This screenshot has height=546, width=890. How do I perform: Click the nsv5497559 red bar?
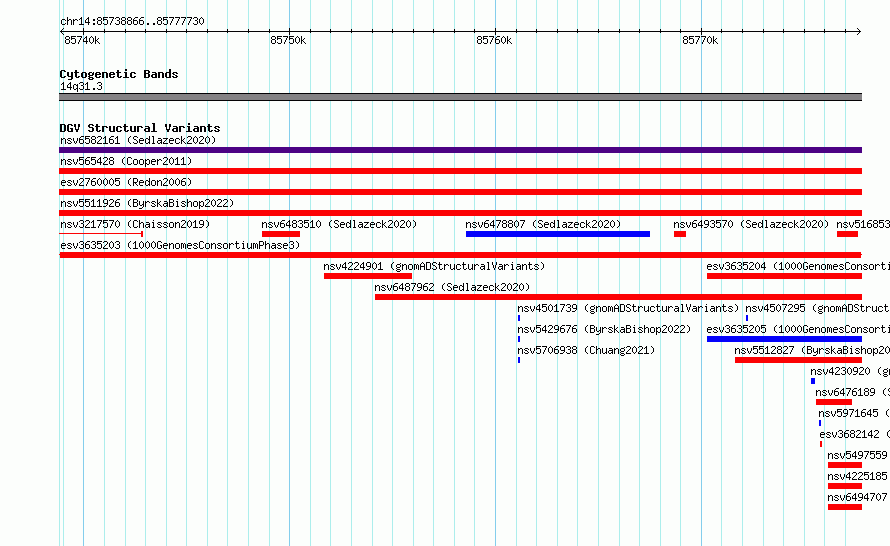tap(845, 465)
